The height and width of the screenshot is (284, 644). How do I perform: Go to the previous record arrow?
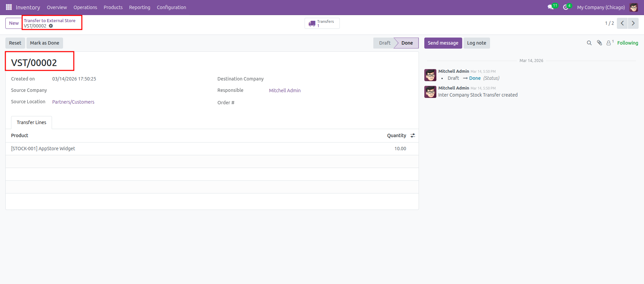pos(622,23)
